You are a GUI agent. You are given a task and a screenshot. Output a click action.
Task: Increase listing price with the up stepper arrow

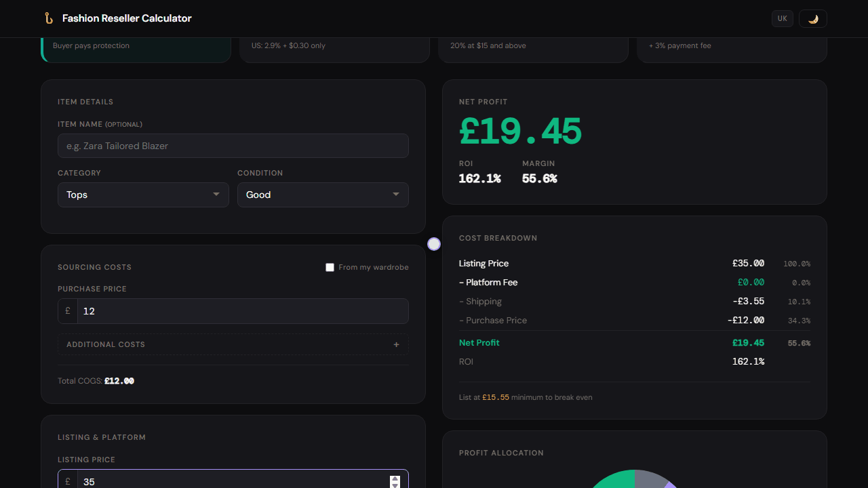click(395, 479)
